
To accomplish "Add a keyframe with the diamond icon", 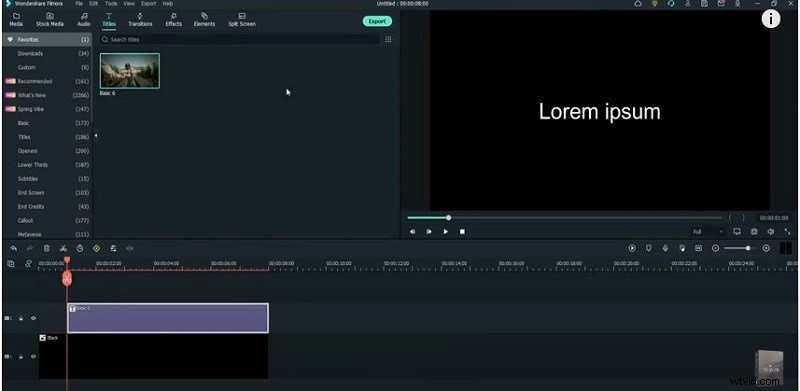I will 96,248.
